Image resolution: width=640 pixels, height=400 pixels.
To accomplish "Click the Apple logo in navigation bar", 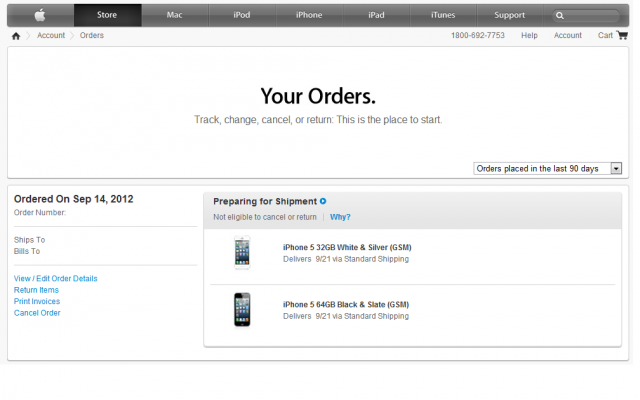I will point(40,15).
